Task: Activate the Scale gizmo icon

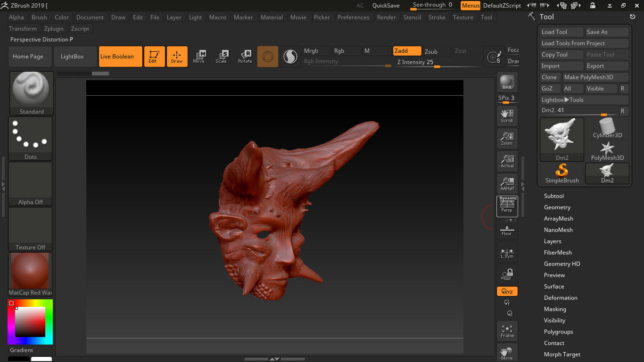Action: coord(222,57)
